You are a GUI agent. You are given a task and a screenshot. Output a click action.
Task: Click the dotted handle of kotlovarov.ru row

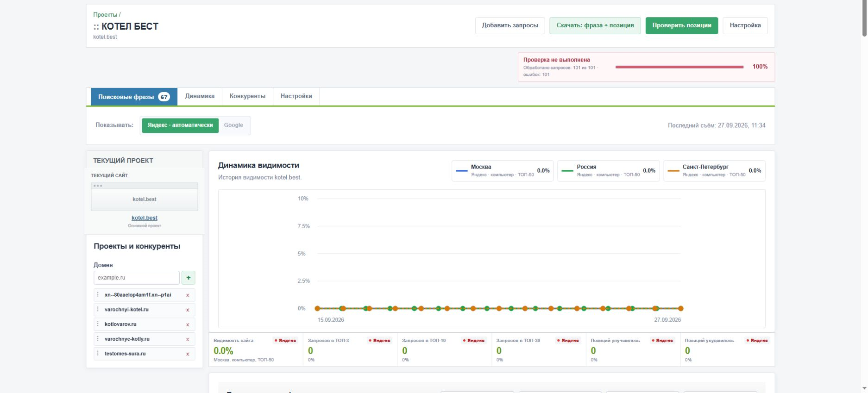click(x=98, y=324)
